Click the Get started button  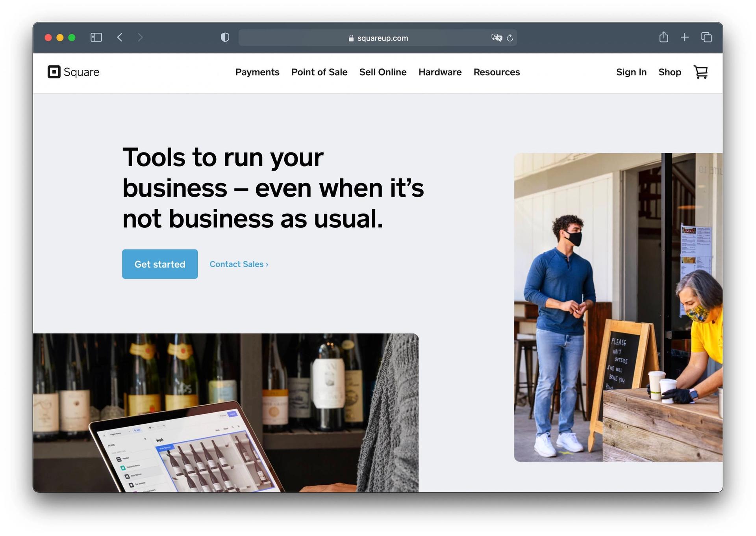(160, 264)
